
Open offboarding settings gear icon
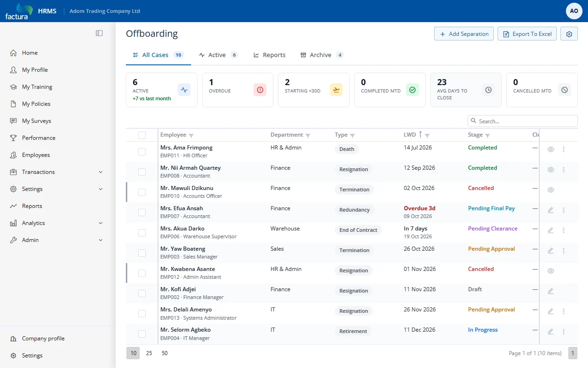pos(569,34)
